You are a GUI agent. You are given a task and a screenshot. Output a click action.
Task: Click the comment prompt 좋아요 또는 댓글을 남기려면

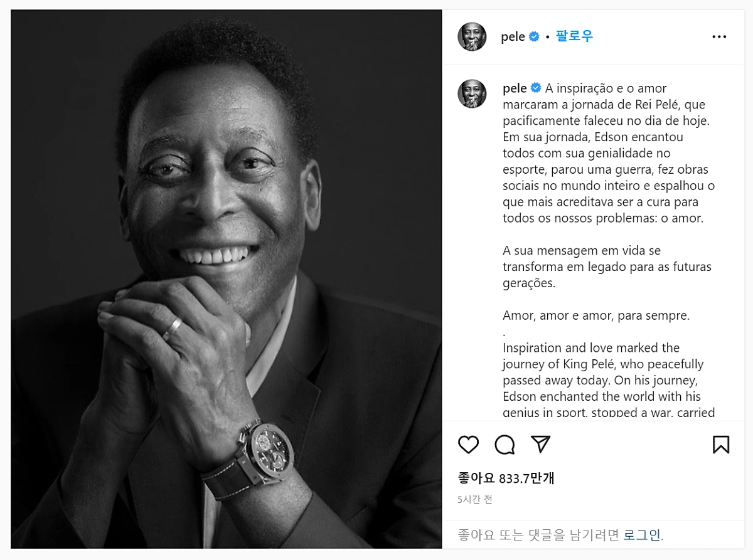point(539,535)
